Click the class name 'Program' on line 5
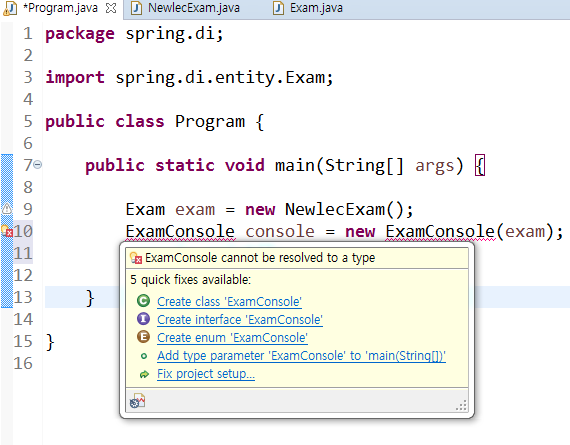The width and height of the screenshot is (570, 445). point(210,121)
